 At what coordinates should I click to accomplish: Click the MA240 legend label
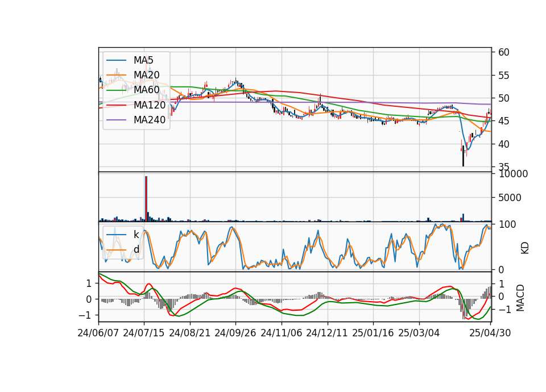(150, 120)
